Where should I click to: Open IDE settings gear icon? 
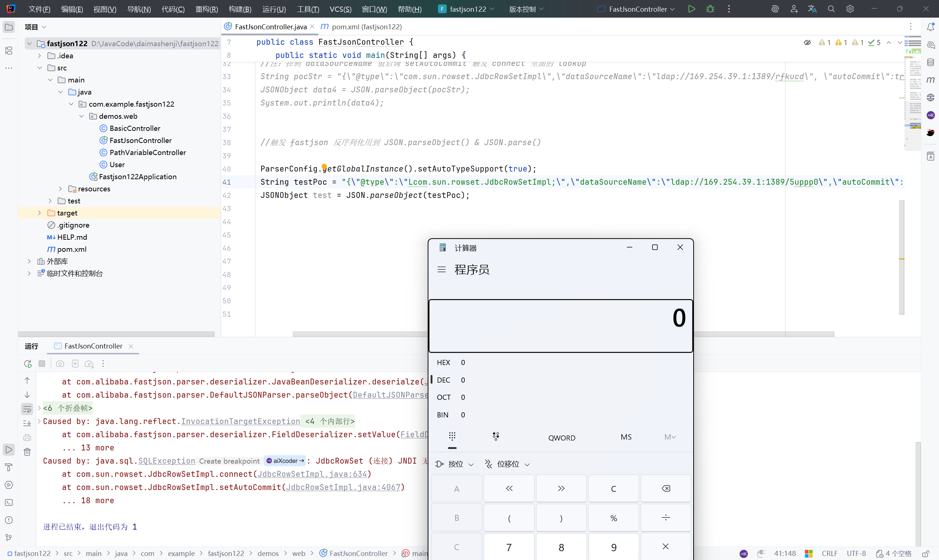click(850, 9)
